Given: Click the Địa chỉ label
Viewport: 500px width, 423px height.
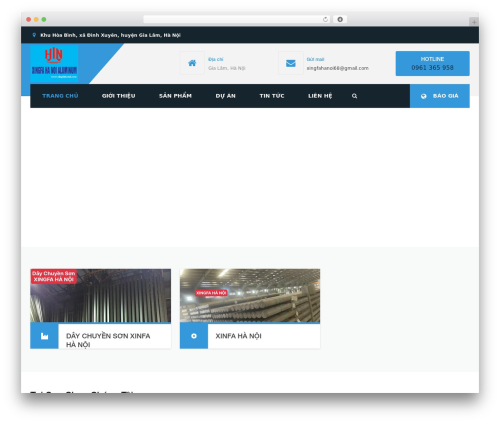Looking at the screenshot, I should [x=216, y=59].
